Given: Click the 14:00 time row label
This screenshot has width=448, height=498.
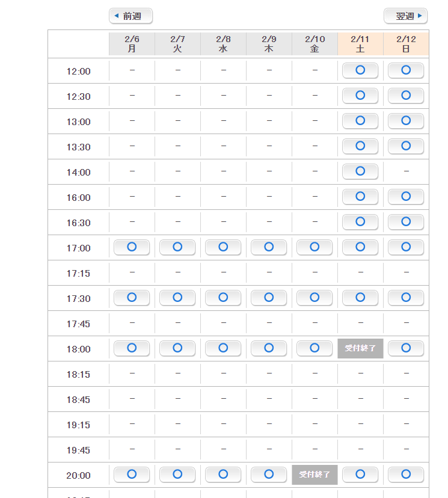Looking at the screenshot, I should pyautogui.click(x=78, y=172).
